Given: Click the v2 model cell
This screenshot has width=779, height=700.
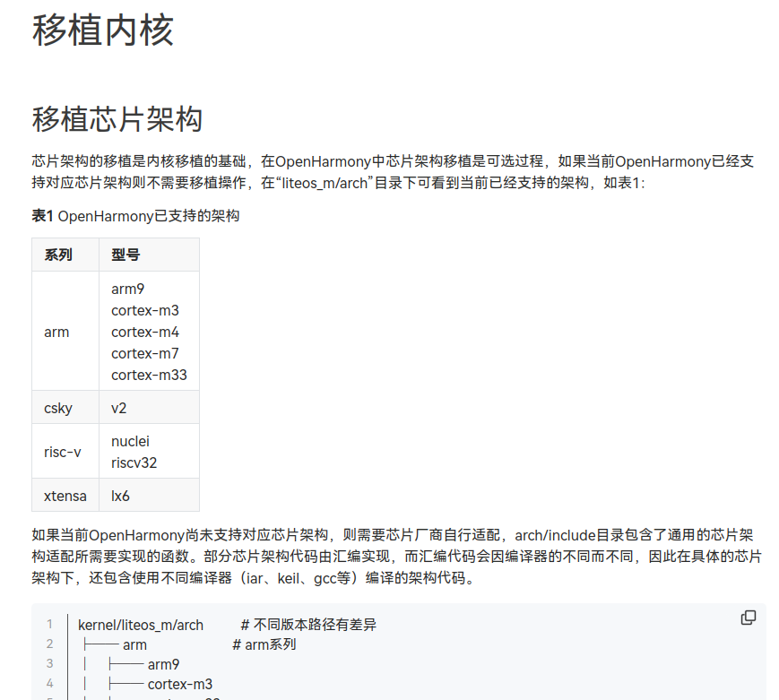Looking at the screenshot, I should pos(149,408).
